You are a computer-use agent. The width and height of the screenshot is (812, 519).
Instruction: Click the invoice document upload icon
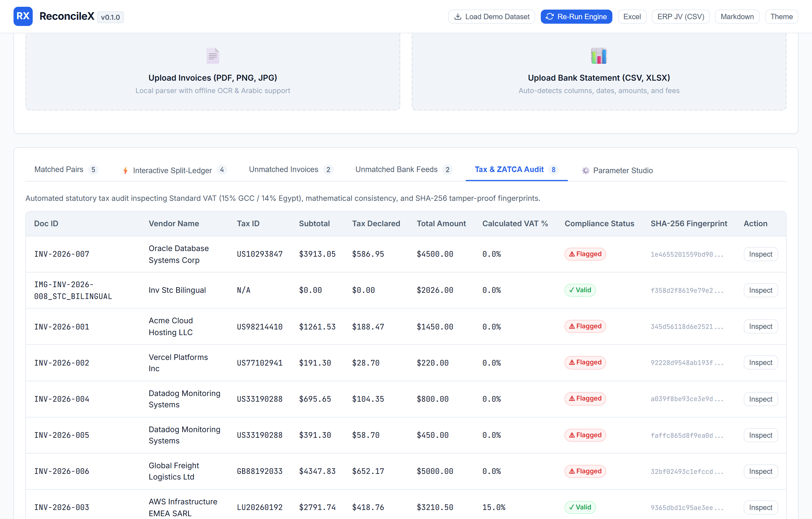click(213, 56)
